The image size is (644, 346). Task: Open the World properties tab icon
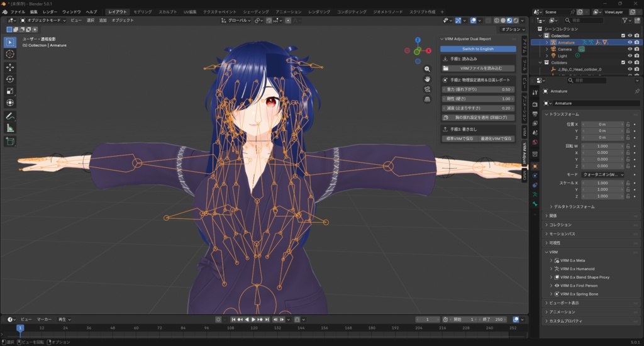[x=535, y=142]
